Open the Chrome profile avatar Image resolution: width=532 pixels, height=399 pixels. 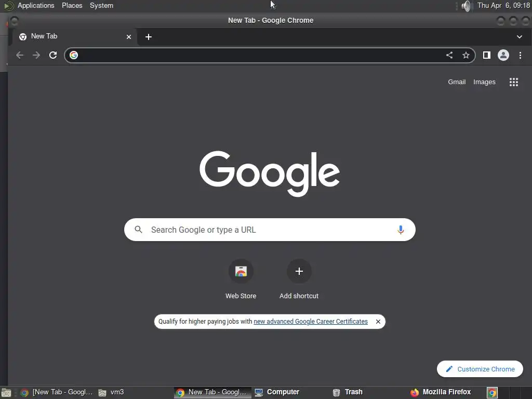[x=503, y=55]
